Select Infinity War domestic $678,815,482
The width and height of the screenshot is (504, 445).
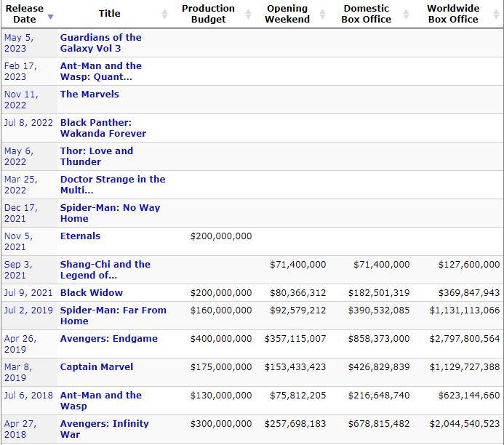379,423
